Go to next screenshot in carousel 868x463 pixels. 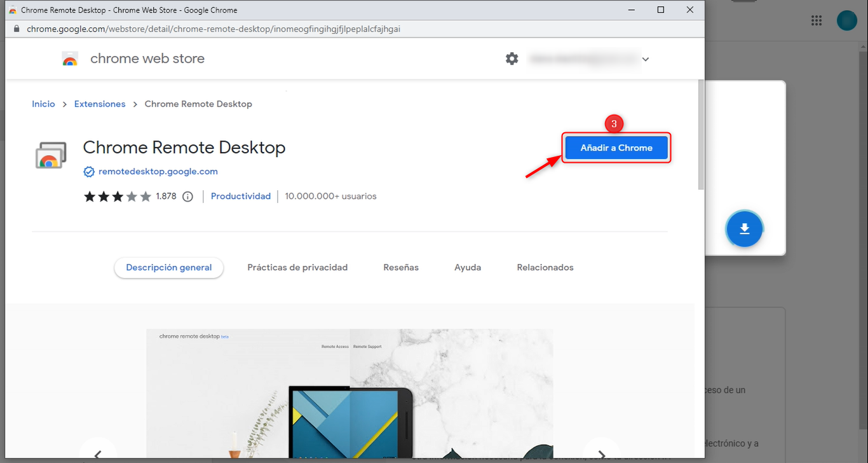(600, 453)
